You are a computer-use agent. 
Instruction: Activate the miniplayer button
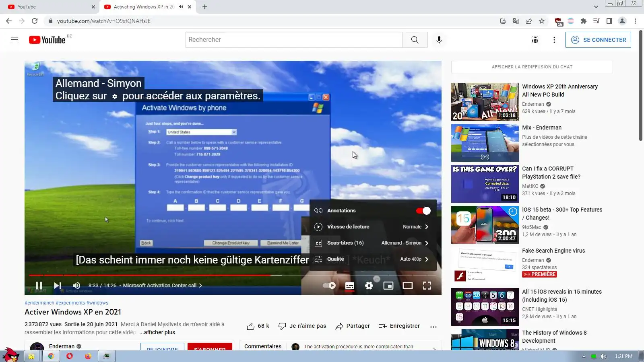pos(388,286)
